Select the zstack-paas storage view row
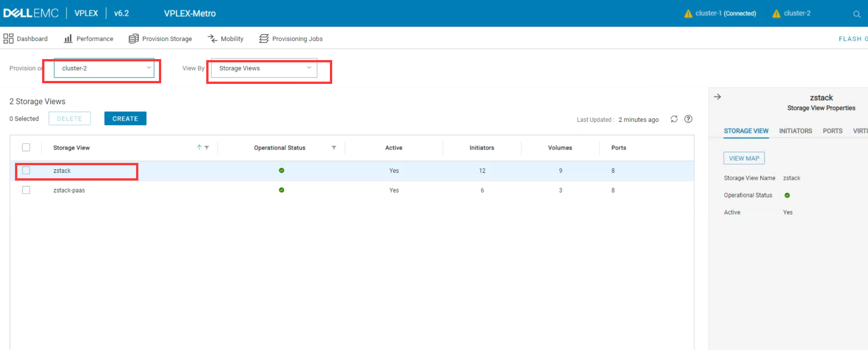Viewport: 868px width, 350px height. coord(69,190)
